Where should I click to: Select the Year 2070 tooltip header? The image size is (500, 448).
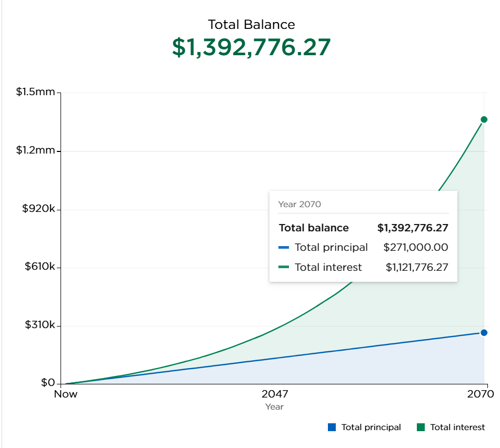click(299, 204)
